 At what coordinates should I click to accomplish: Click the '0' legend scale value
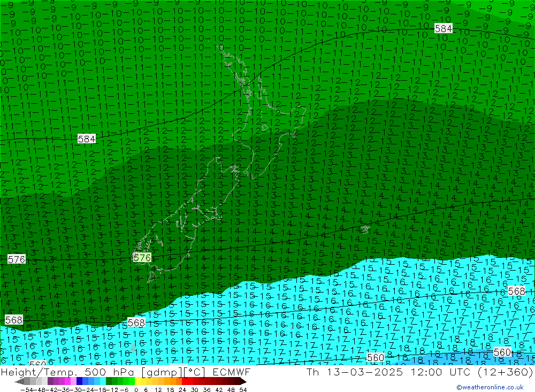pyautogui.click(x=136, y=390)
